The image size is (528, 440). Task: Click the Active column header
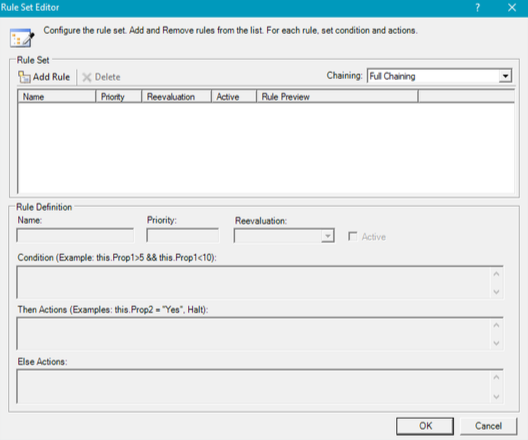click(x=234, y=97)
